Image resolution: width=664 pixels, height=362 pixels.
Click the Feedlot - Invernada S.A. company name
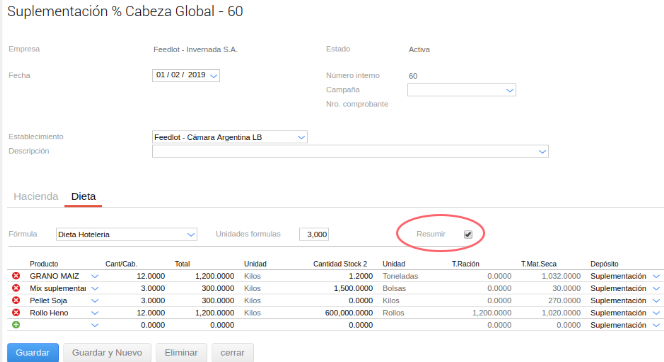(195, 50)
